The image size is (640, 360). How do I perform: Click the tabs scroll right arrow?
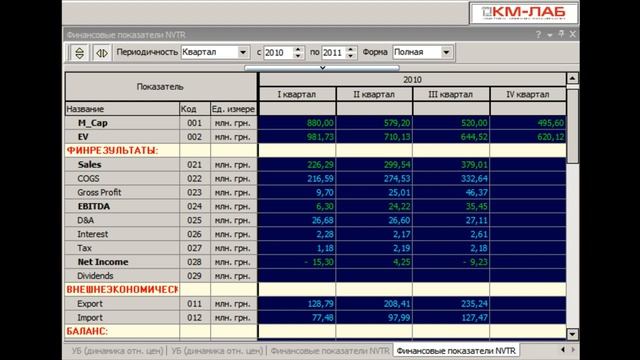[573, 350]
